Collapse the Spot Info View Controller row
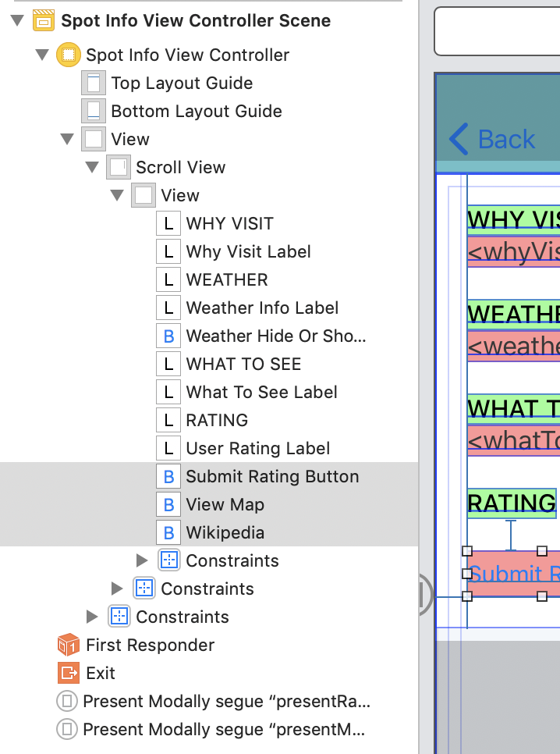 [x=43, y=55]
